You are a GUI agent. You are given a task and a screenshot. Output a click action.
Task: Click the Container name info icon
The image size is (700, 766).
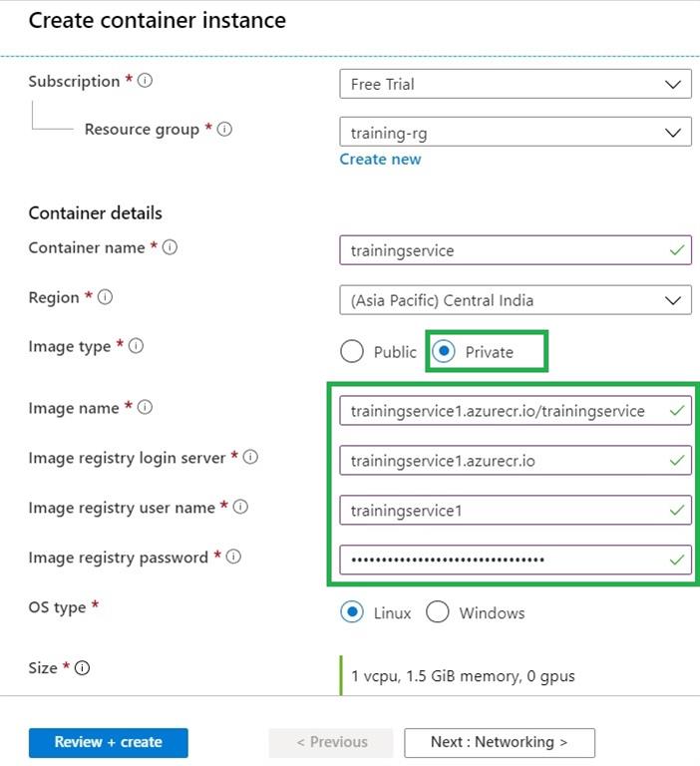[x=170, y=247]
